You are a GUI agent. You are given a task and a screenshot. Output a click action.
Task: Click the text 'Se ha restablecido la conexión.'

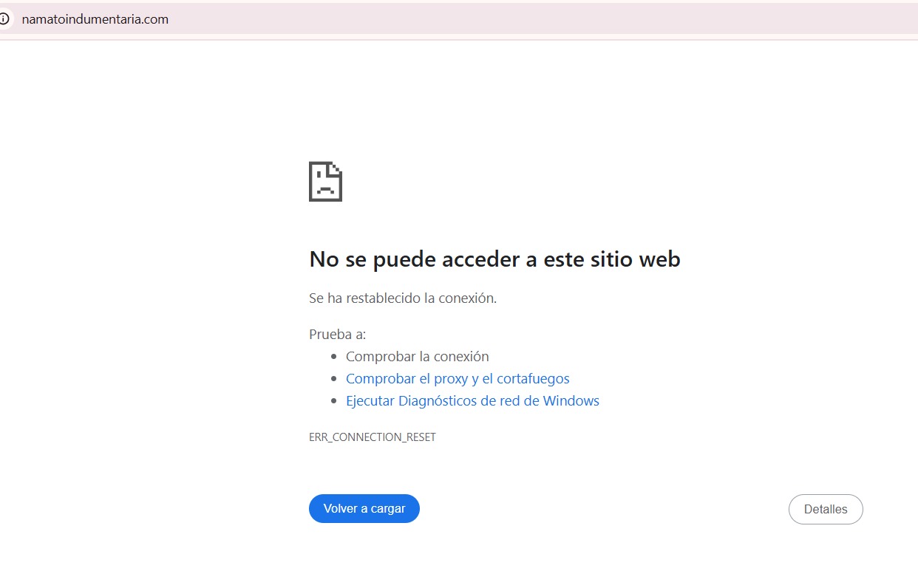coord(403,298)
